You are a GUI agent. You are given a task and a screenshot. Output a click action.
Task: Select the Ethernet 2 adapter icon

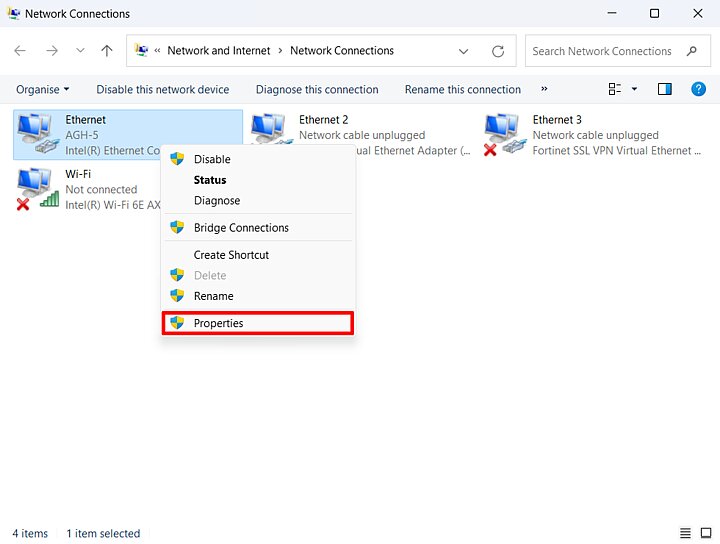tap(272, 129)
